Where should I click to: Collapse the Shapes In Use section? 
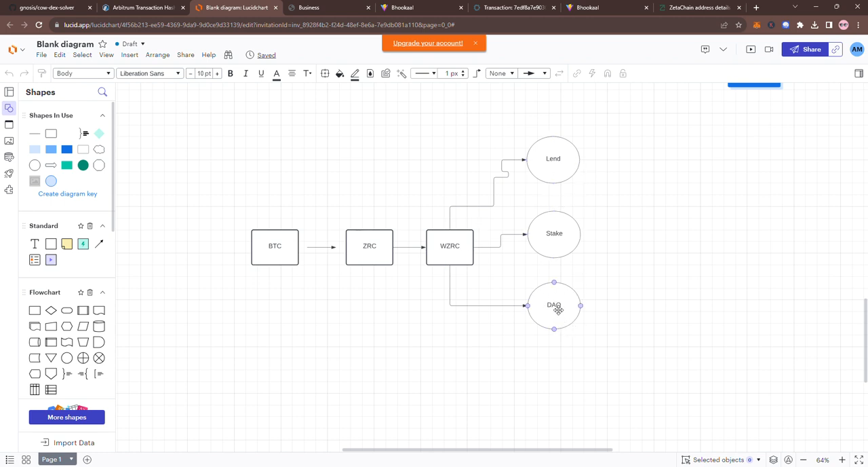click(x=102, y=115)
